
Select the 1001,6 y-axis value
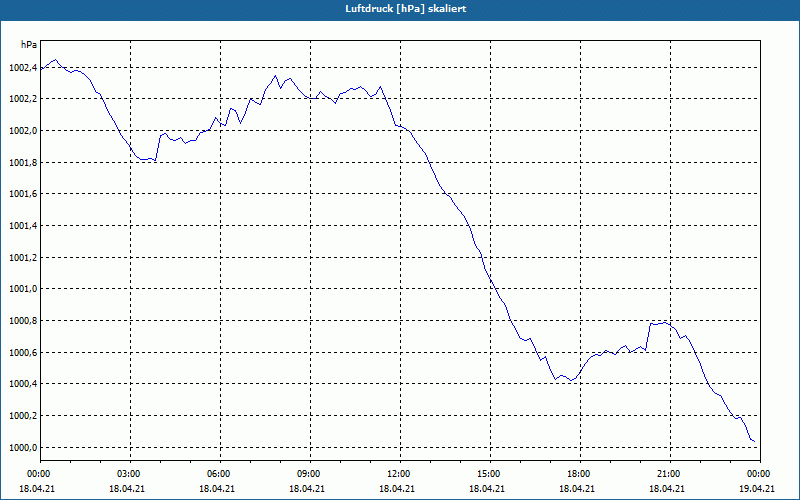coord(23,194)
